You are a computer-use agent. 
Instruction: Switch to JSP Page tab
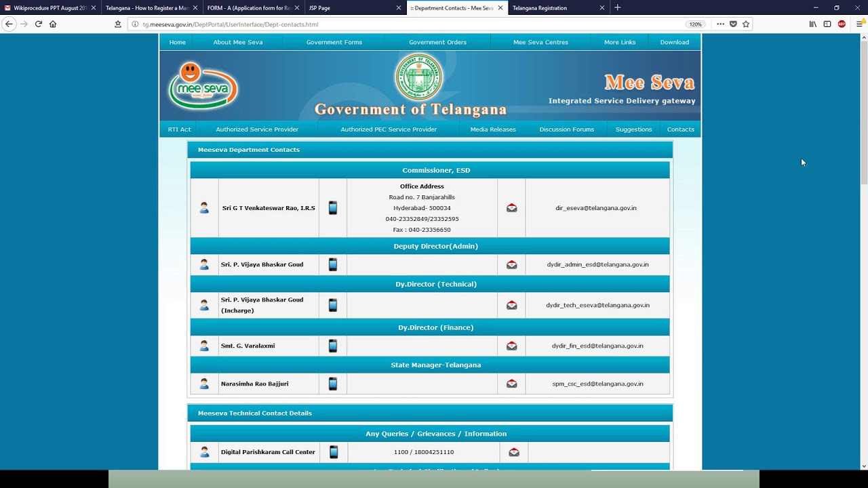click(354, 8)
